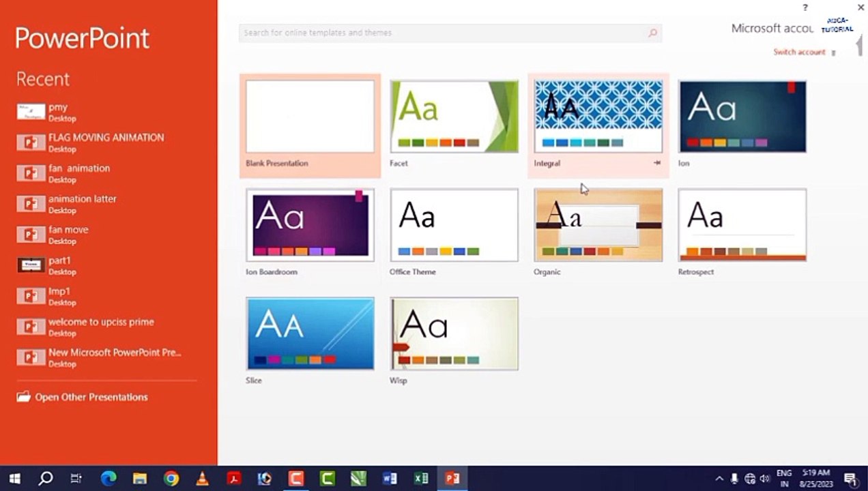
Task: Choose the Ion Boardroom theme
Action: pyautogui.click(x=310, y=225)
